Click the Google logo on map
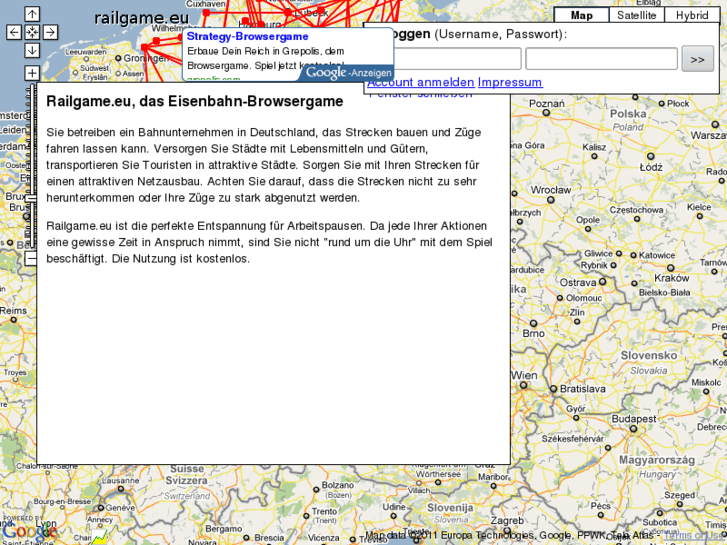The image size is (727, 545). pos(29,531)
